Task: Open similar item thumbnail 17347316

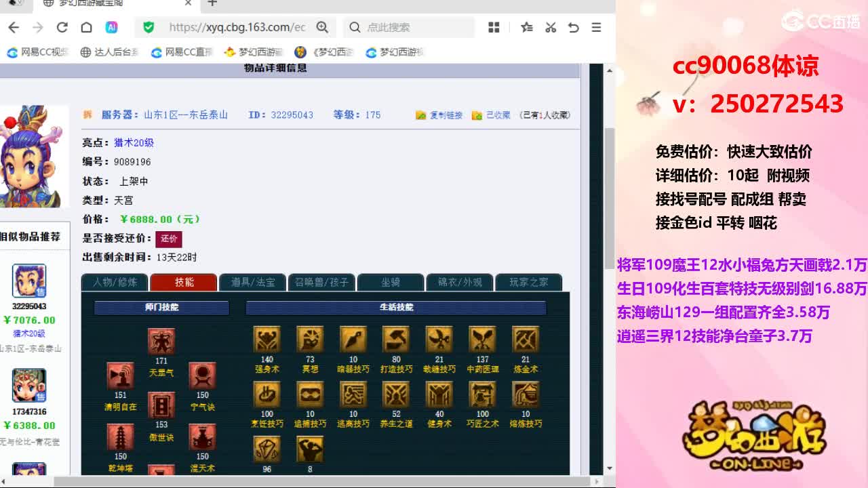Action: (x=29, y=386)
